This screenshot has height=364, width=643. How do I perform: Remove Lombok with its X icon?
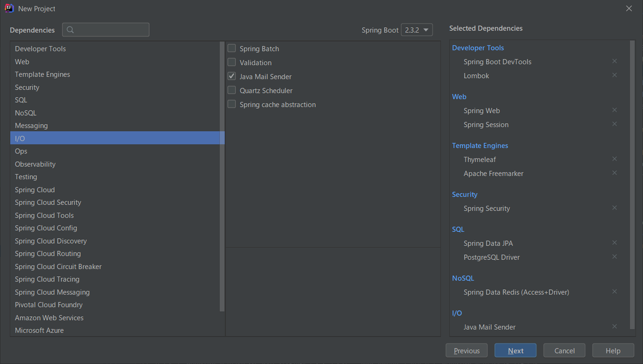pos(615,75)
